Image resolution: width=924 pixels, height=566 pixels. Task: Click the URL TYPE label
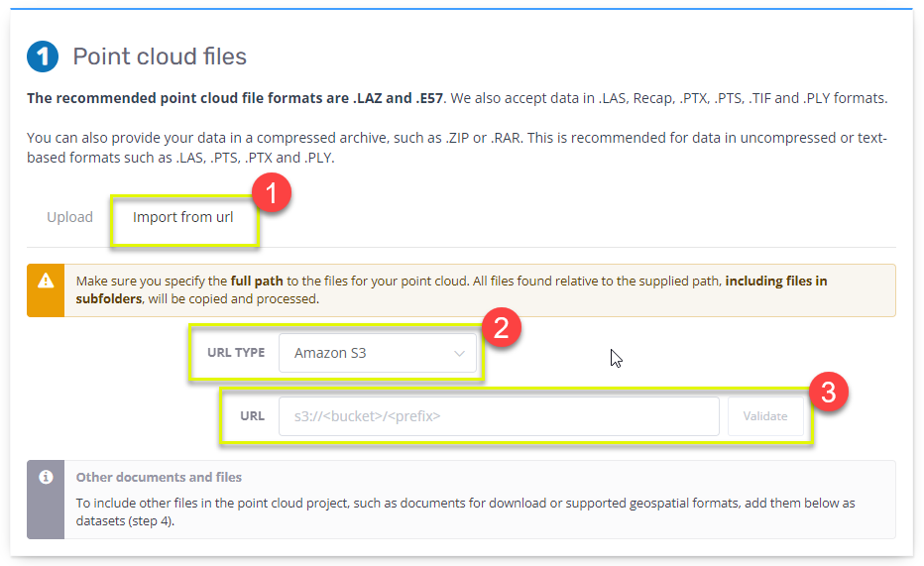click(x=236, y=353)
